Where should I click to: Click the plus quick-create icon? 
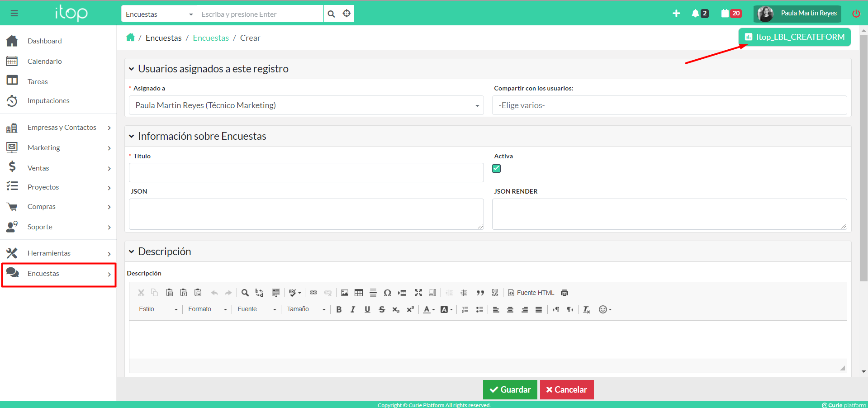click(676, 14)
